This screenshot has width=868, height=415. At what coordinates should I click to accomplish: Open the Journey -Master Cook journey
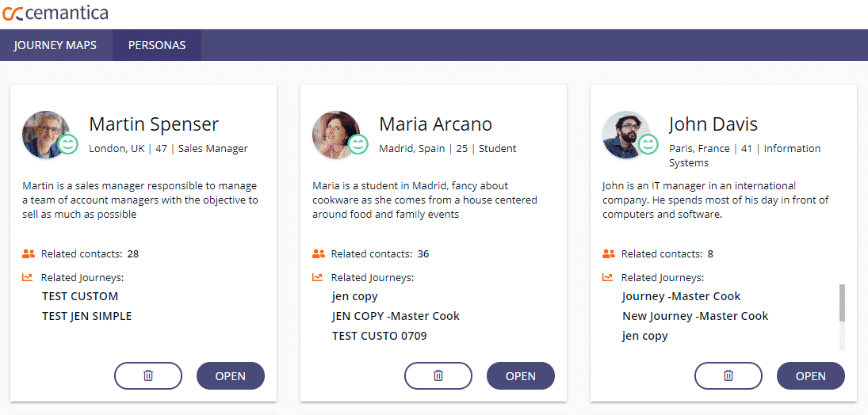pos(682,296)
